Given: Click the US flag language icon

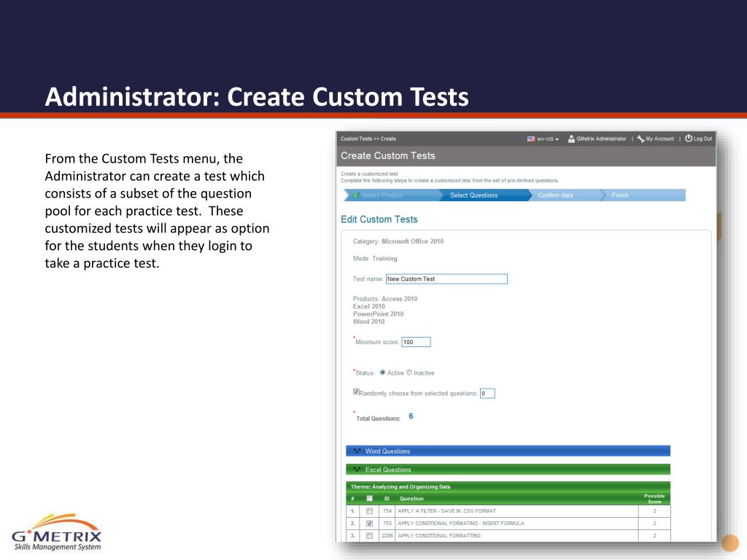Looking at the screenshot, I should [531, 139].
